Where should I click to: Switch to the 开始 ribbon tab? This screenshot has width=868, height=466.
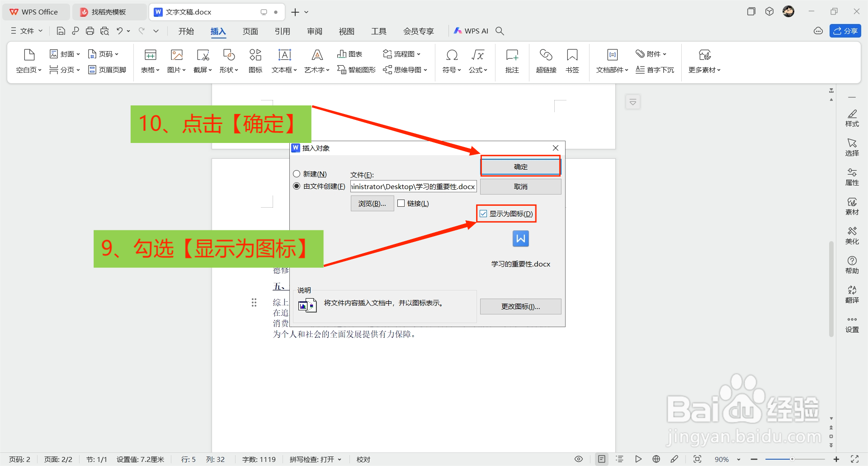pos(186,31)
